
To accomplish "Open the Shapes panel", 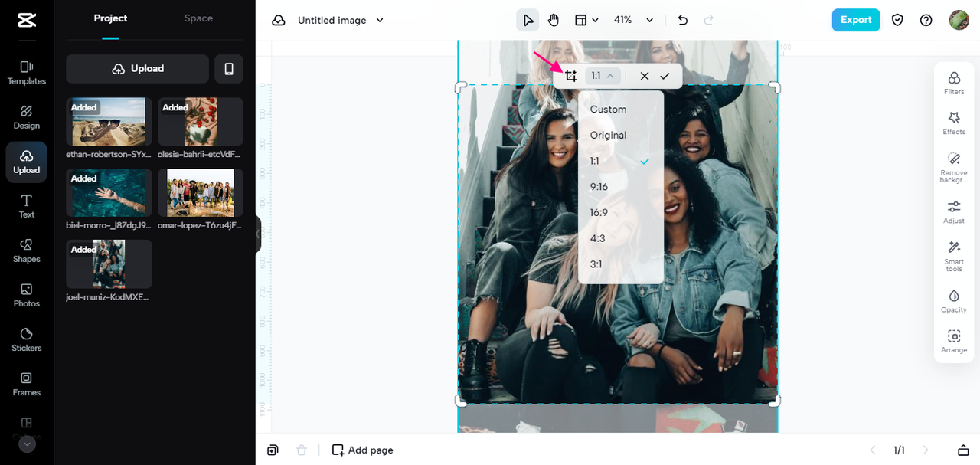I will [x=27, y=251].
